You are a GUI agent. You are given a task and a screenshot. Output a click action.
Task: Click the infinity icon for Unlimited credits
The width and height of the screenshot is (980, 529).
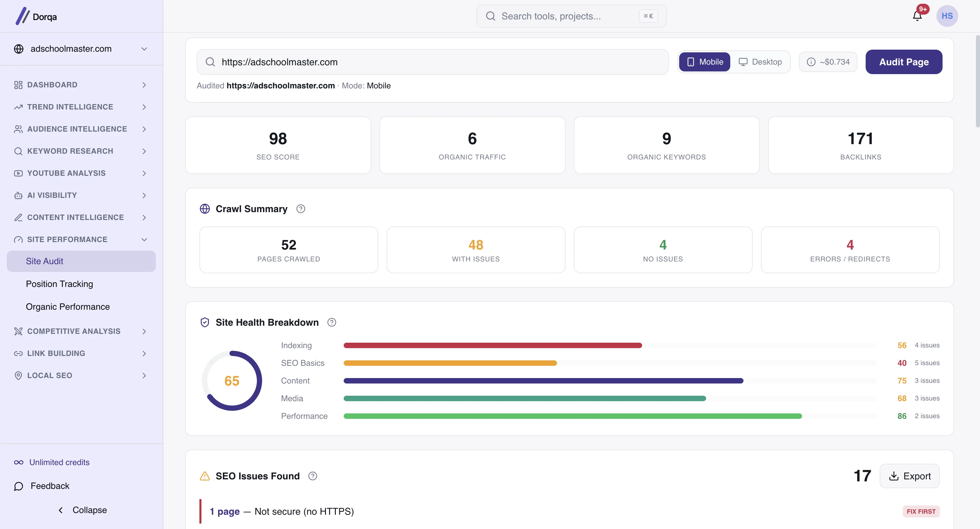19,462
